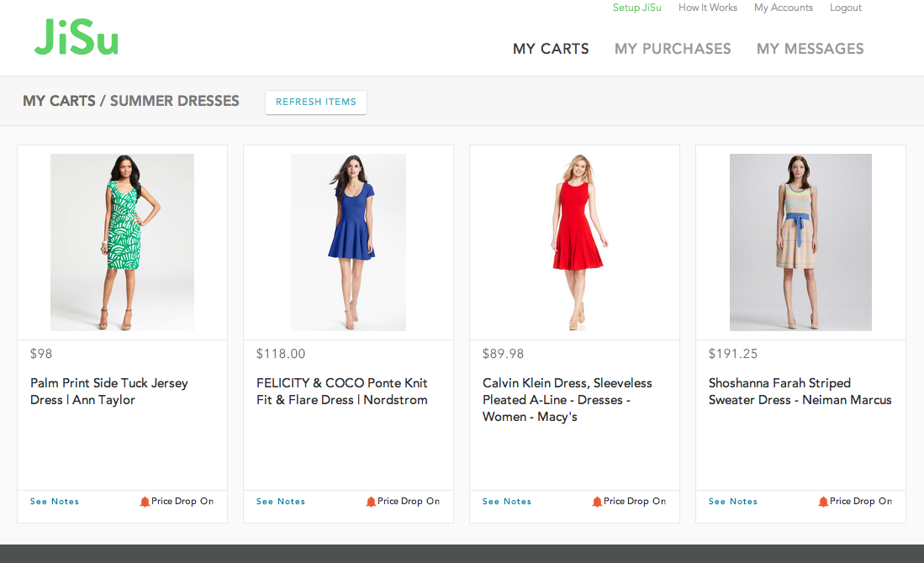The height and width of the screenshot is (563, 924).
Task: Switch to My Messages tab
Action: tap(810, 49)
